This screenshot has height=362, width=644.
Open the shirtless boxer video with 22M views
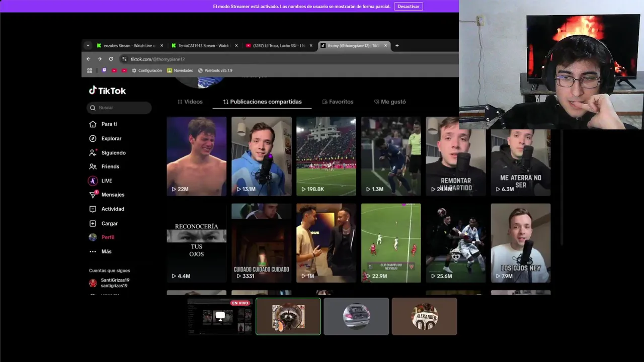[x=197, y=156]
